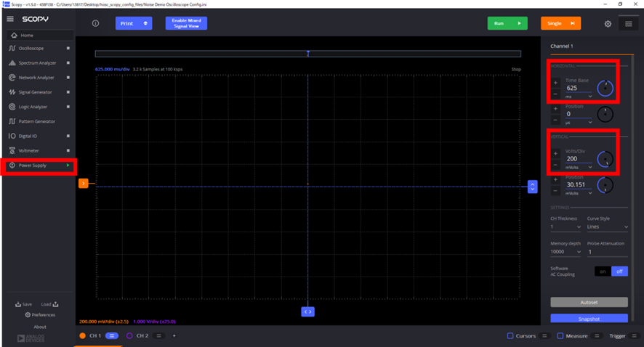Add a channel with plus icon
Screen dimensions: 644x347
point(174,336)
